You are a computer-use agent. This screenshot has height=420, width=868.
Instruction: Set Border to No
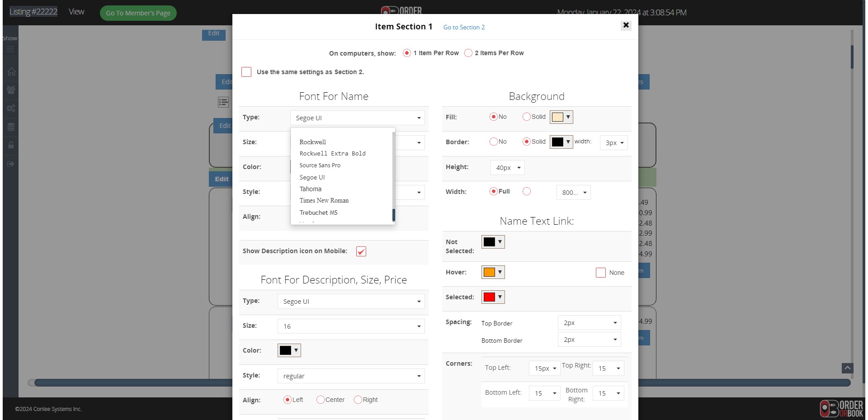point(494,142)
